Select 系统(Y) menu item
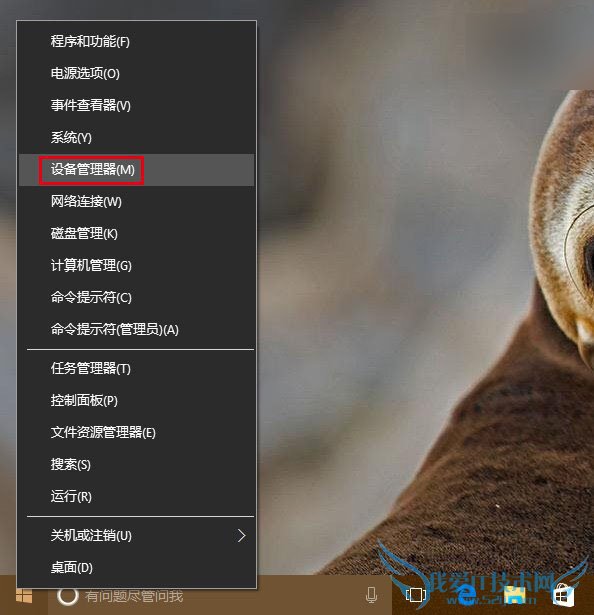Viewport: 594px width, 615px height. click(x=137, y=138)
